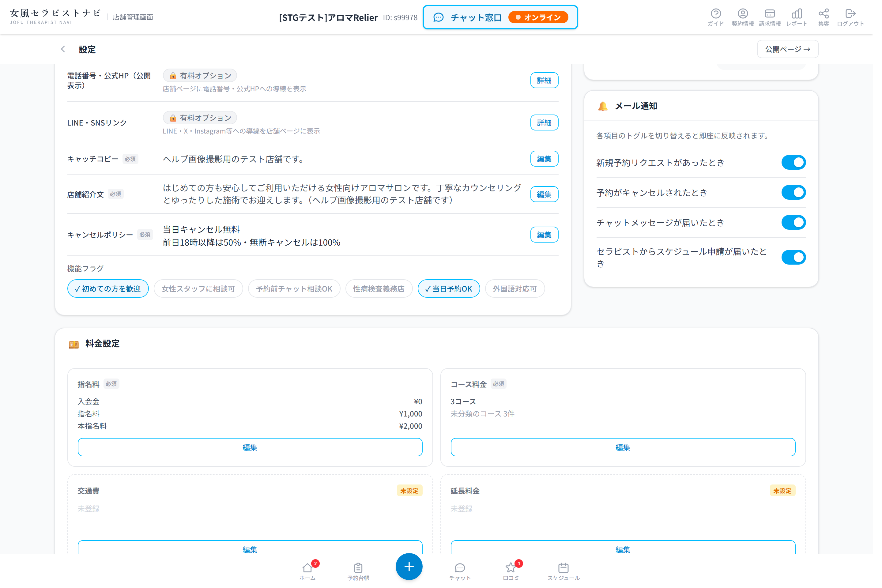The height and width of the screenshot is (588, 882).
Task: Click the lock icon in the LINE・SNSリンク row
Action: [174, 119]
